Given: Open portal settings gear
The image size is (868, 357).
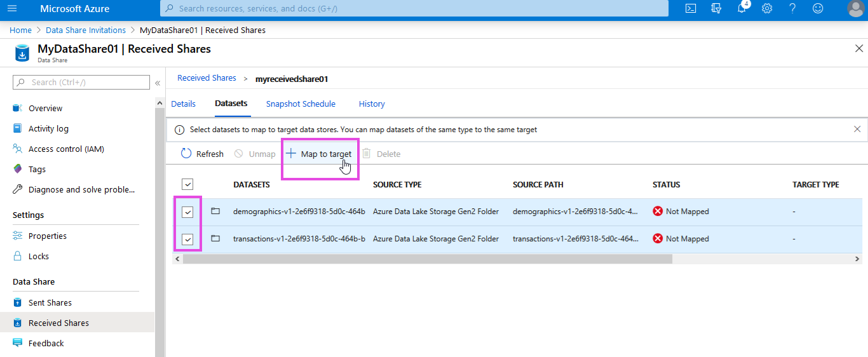Looking at the screenshot, I should pyautogui.click(x=767, y=8).
